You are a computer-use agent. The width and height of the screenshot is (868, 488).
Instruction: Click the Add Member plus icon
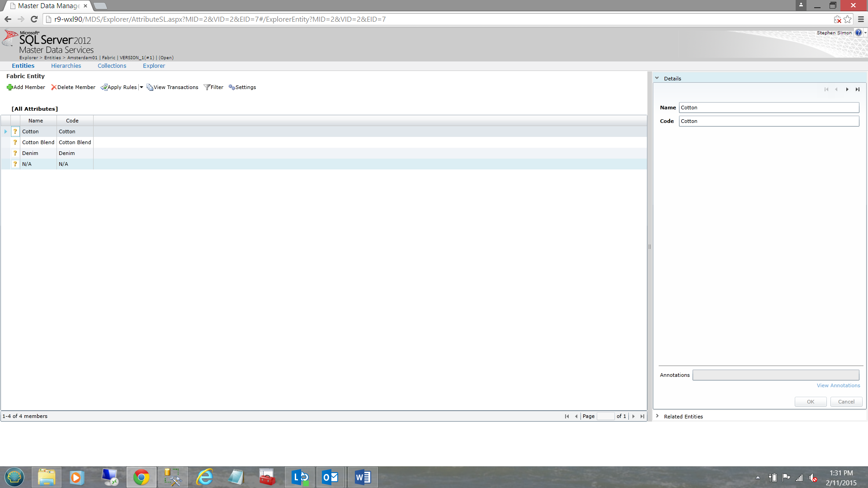pyautogui.click(x=9, y=87)
